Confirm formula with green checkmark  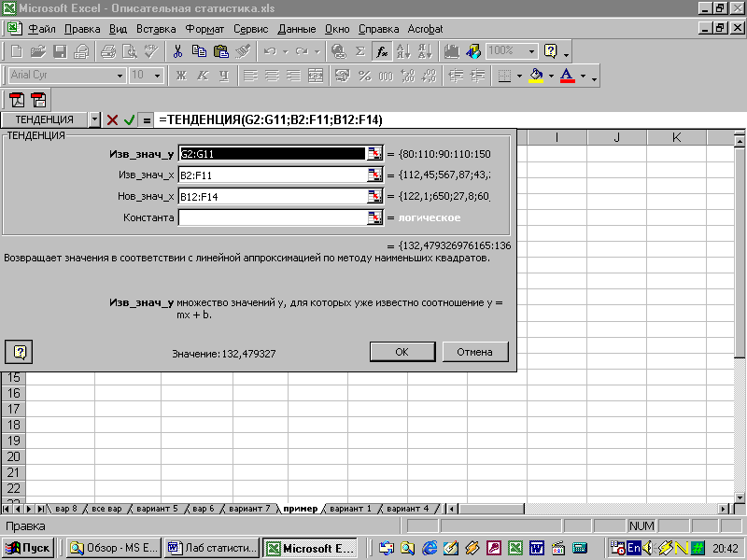click(129, 120)
